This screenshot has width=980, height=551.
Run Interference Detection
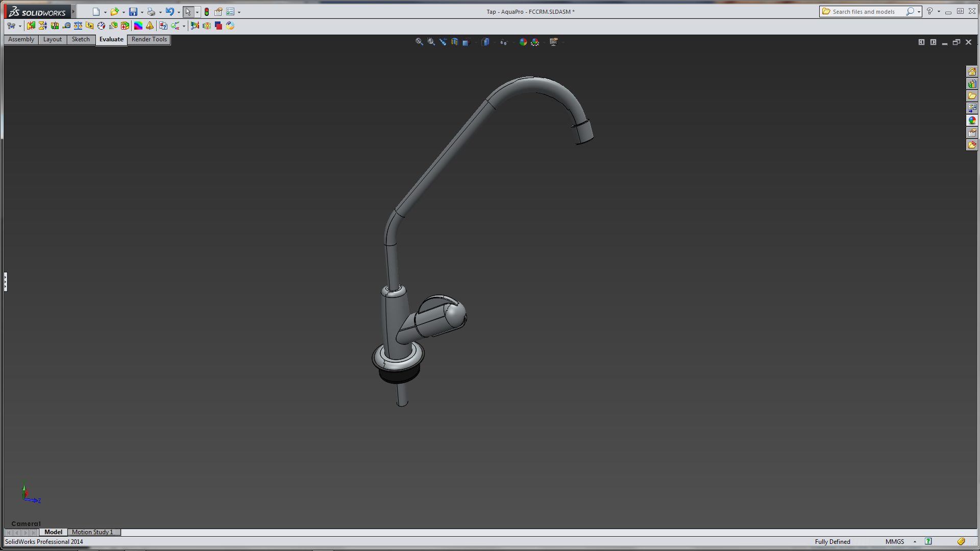click(31, 26)
